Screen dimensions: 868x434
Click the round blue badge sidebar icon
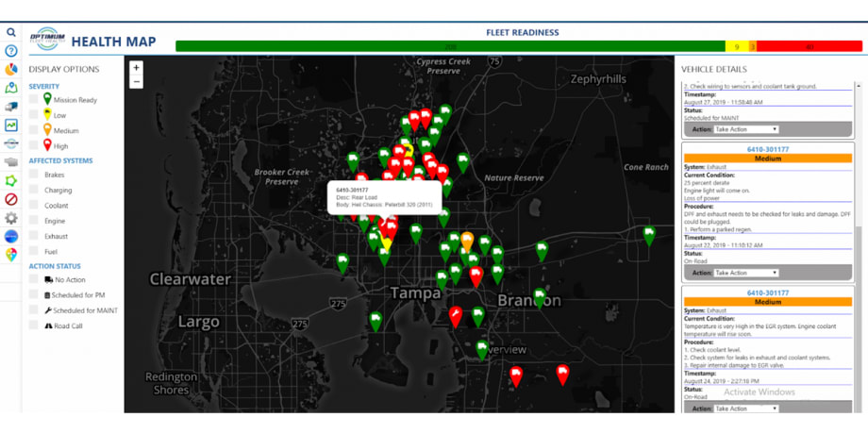pos(11,237)
